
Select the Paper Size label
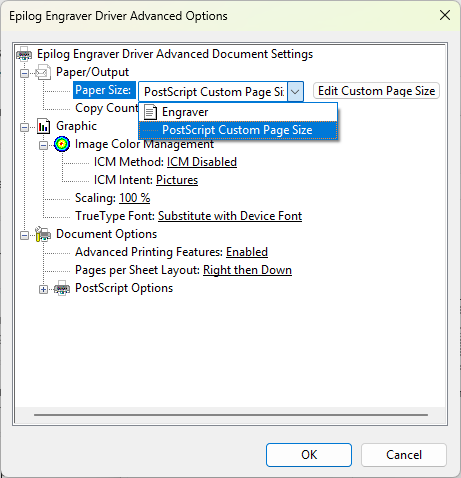(104, 90)
